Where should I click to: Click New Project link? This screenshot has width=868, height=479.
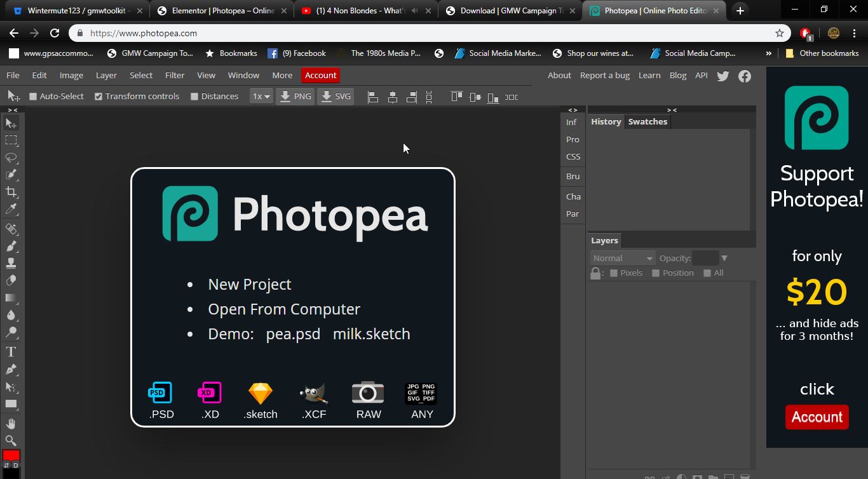[250, 284]
